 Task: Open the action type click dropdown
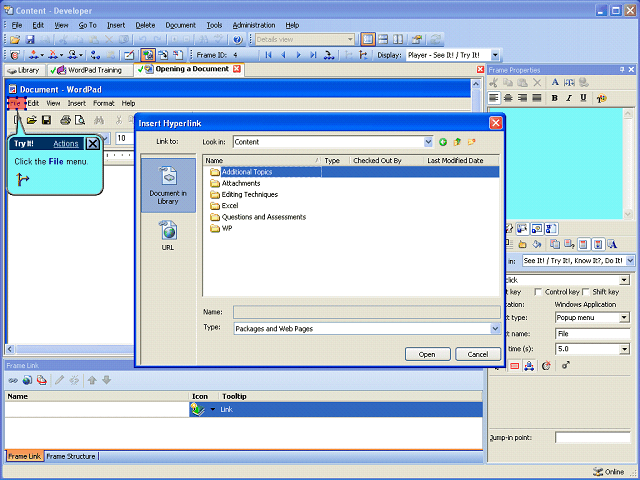click(624, 280)
